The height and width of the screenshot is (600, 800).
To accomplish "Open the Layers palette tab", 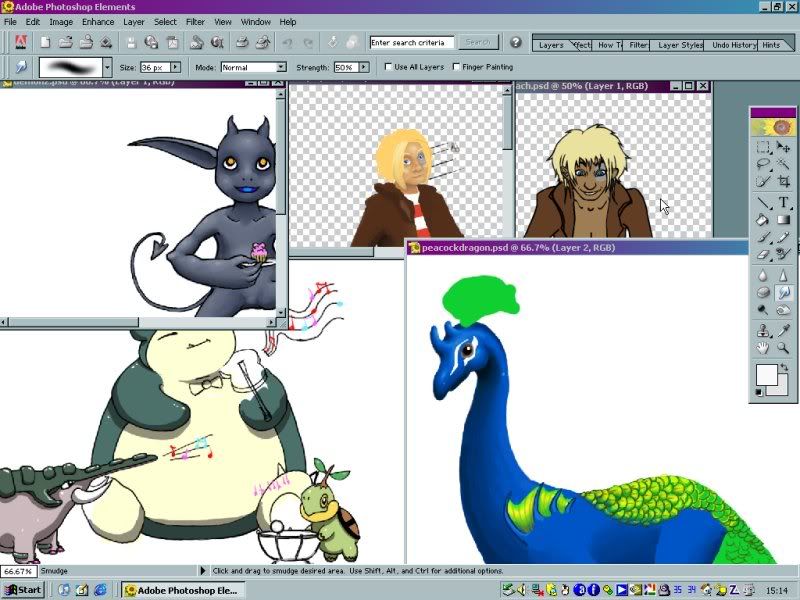I will [x=551, y=45].
